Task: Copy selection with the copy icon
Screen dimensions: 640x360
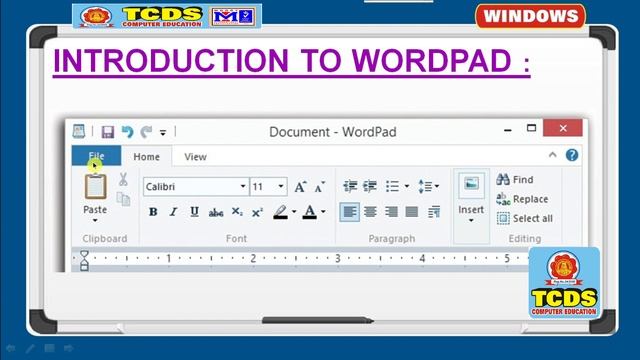Action: pos(123,199)
